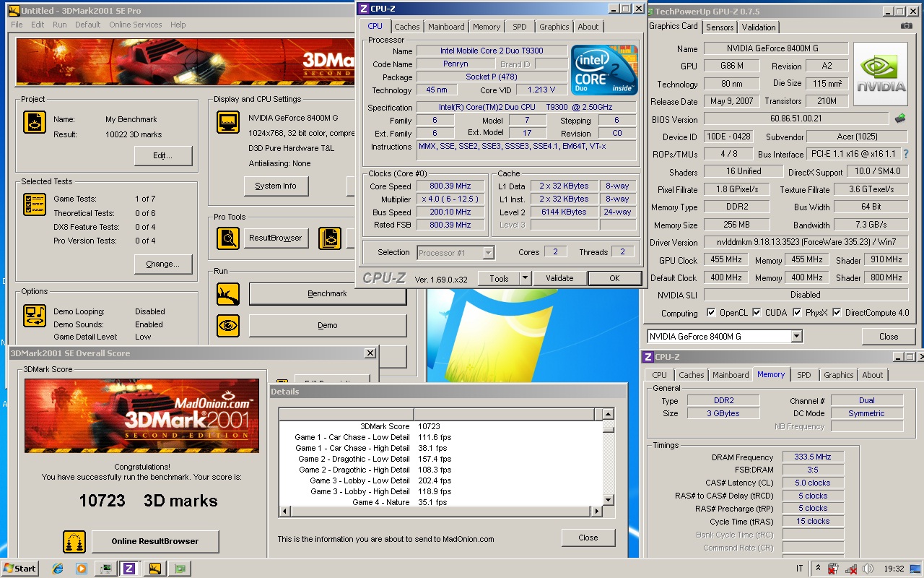Screen dimensions: 924x578
Task: Open the Help menu in 3DMark2001
Action: click(178, 25)
